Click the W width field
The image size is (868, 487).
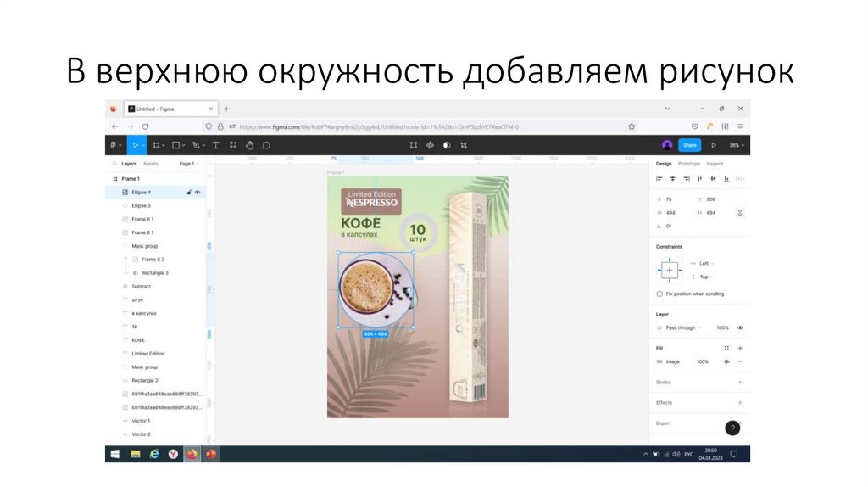(674, 213)
